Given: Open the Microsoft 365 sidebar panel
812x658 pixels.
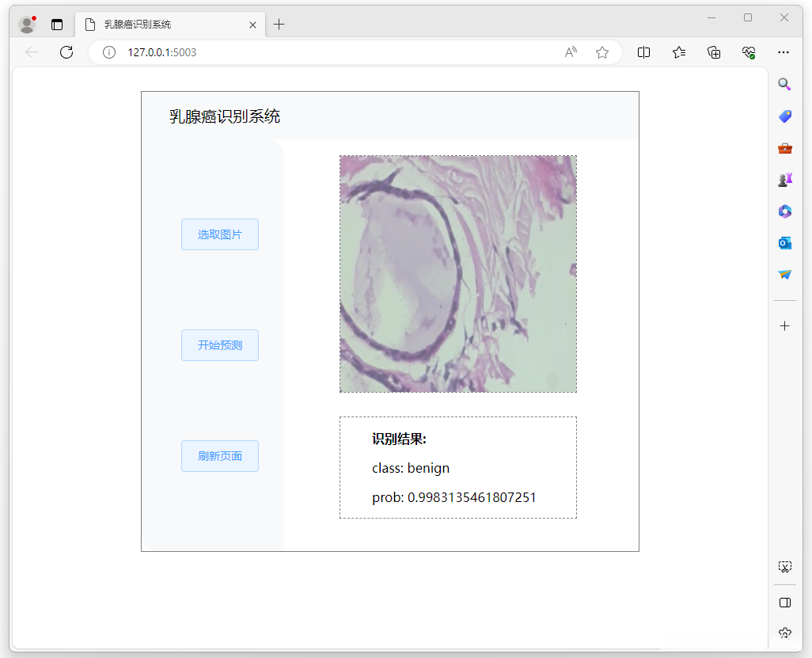Looking at the screenshot, I should pos(784,211).
